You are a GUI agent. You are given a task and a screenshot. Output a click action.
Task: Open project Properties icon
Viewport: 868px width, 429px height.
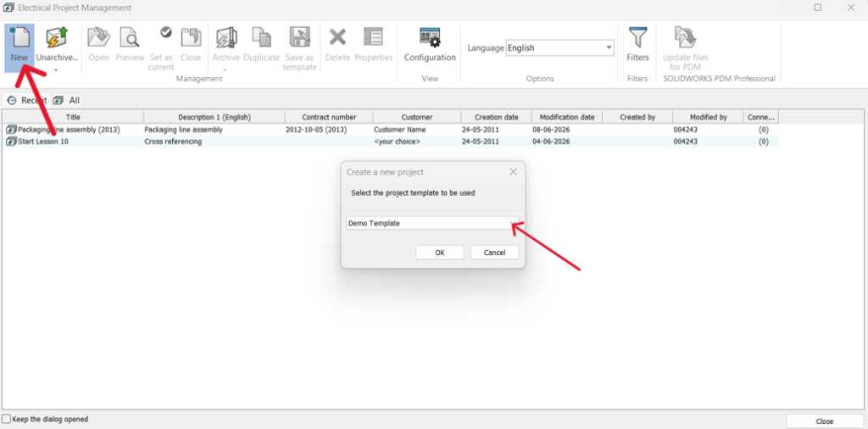click(373, 37)
